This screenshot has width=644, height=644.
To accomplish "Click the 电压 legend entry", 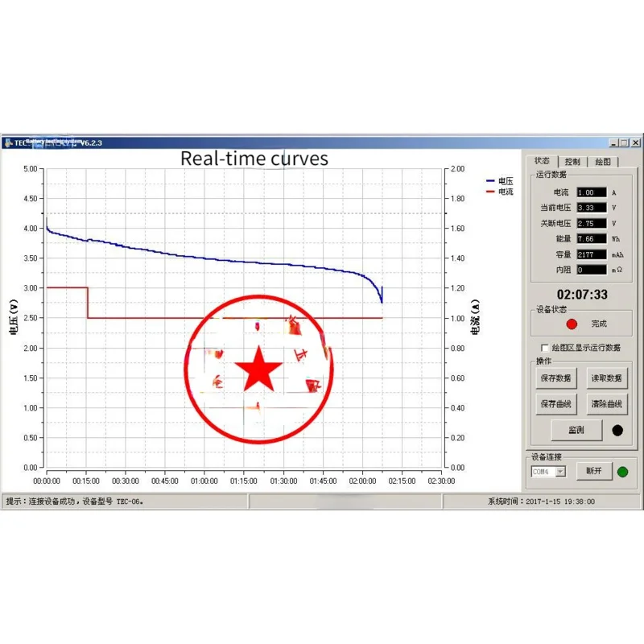I will (499, 180).
